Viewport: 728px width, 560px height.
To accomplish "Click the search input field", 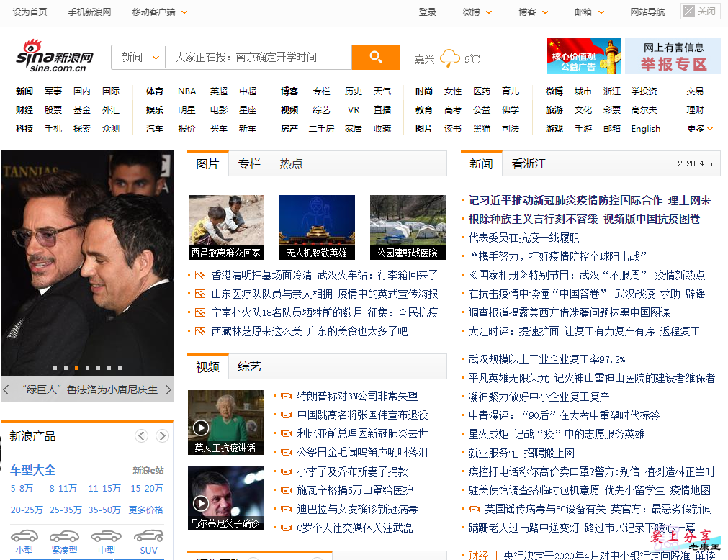I will coord(259,57).
